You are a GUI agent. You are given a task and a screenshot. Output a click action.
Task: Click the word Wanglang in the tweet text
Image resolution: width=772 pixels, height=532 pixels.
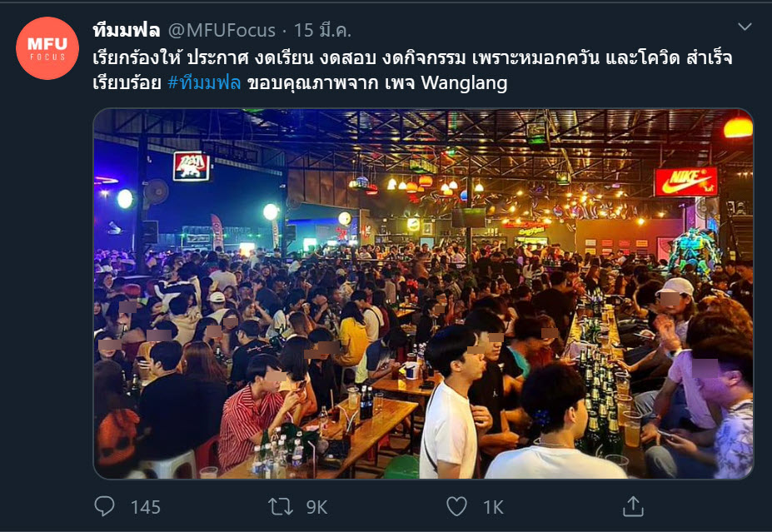click(465, 82)
